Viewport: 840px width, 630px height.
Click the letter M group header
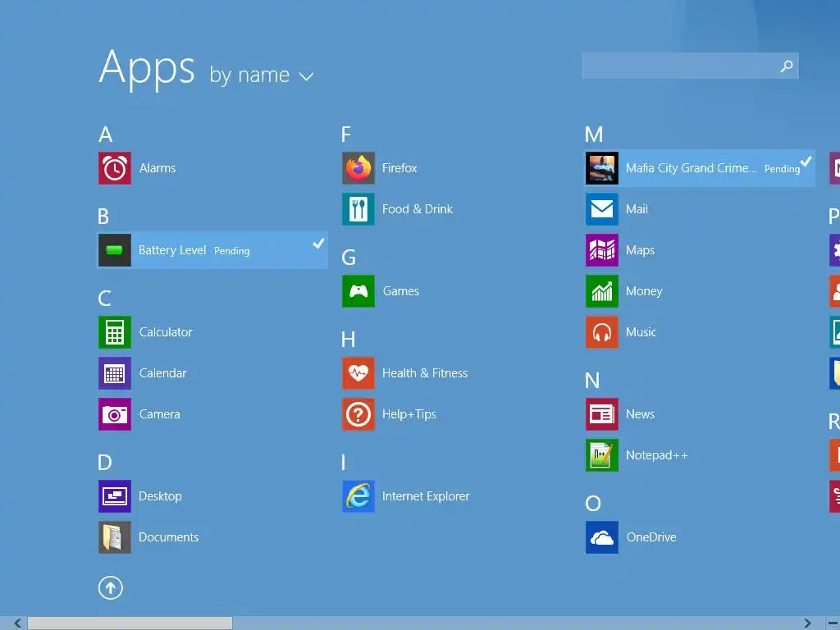pyautogui.click(x=594, y=135)
